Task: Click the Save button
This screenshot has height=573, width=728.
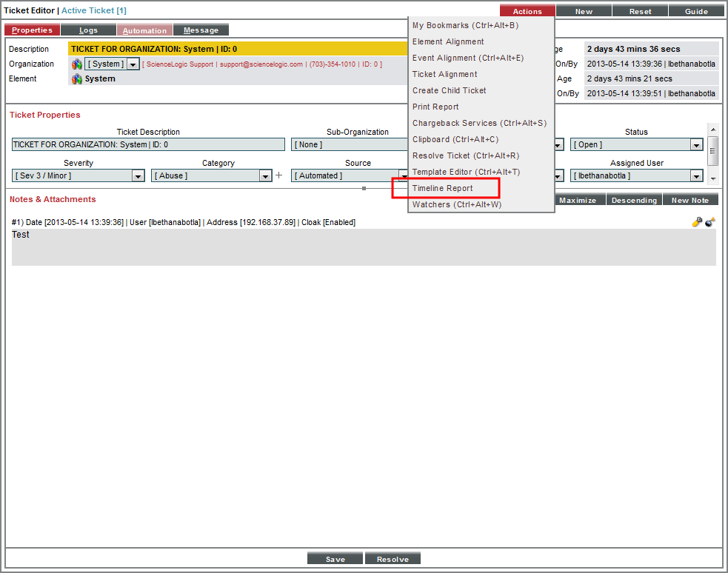Action: (x=335, y=557)
